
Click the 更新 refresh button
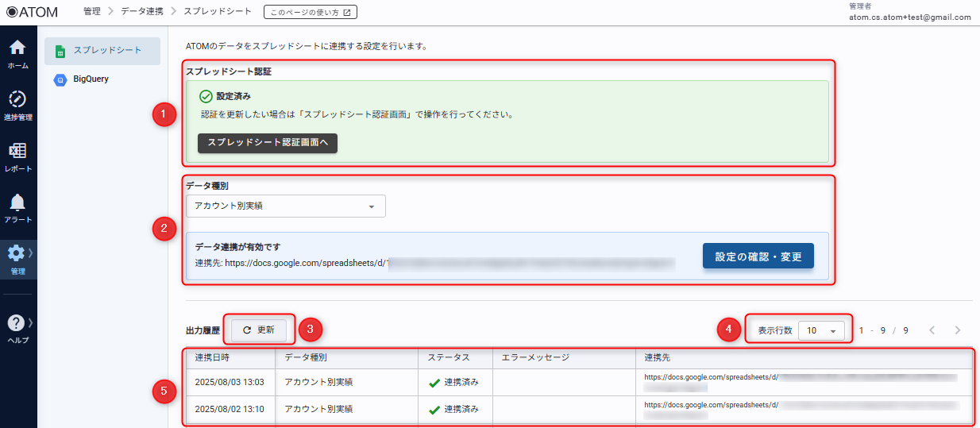(258, 330)
